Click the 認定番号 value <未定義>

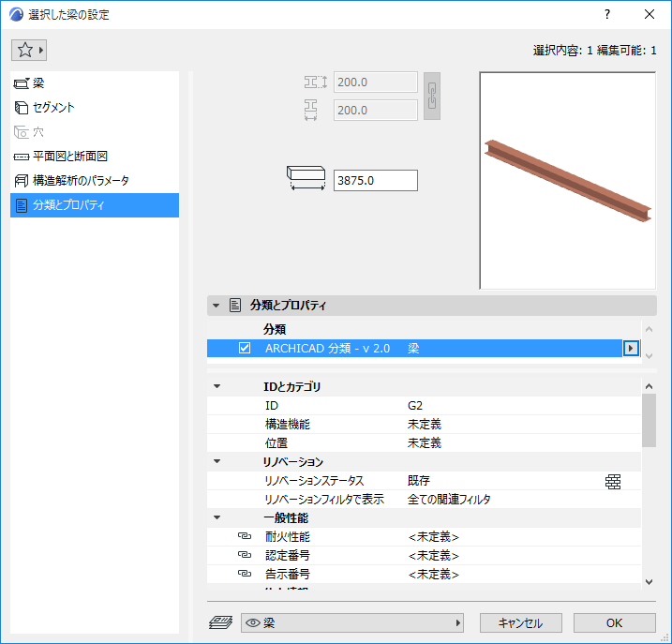(x=433, y=556)
